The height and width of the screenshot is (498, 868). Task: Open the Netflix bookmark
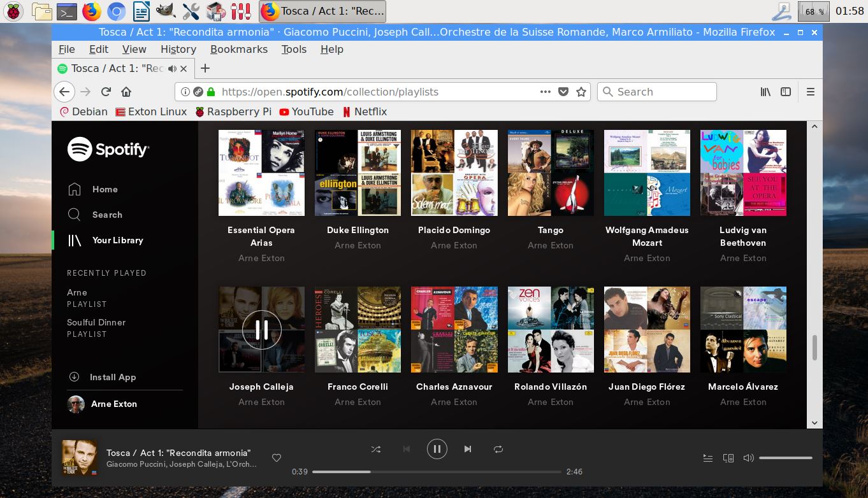(x=365, y=111)
